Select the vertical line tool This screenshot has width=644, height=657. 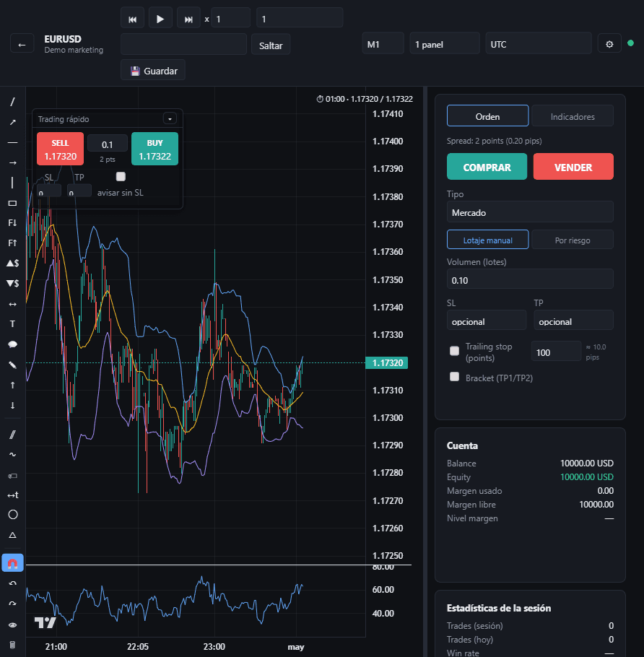coord(12,183)
